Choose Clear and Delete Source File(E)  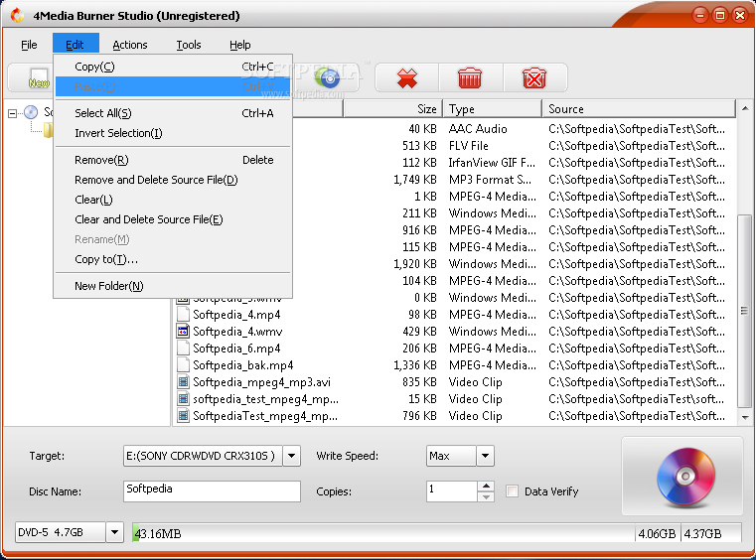[x=173, y=219]
